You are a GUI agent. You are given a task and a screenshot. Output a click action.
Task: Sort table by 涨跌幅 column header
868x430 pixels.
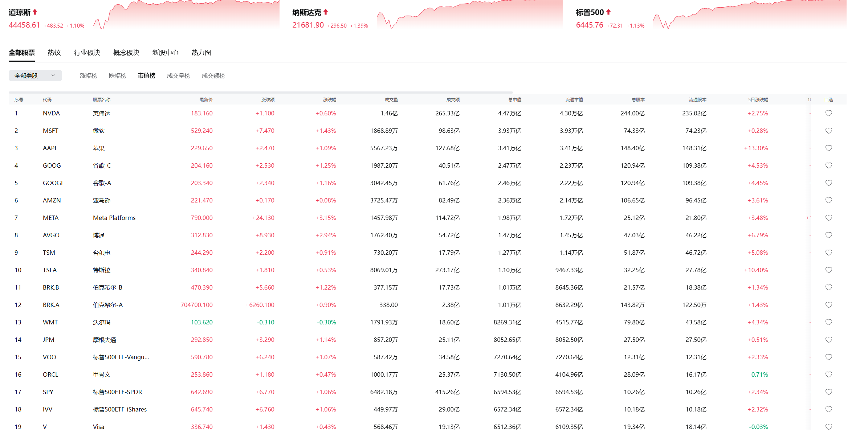[330, 99]
